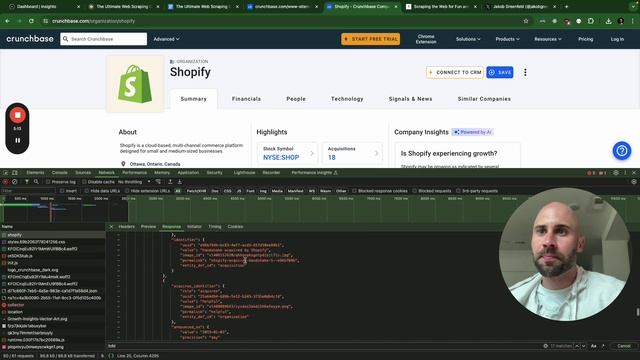Open network panel settings gear
The width and height of the screenshot is (640, 360).
click(634, 182)
